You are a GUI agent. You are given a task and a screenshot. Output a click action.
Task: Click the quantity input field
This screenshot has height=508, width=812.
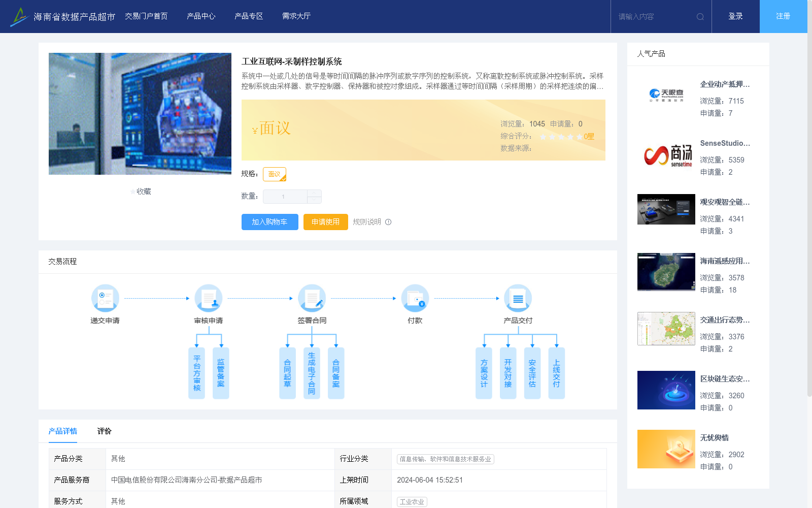coord(285,197)
